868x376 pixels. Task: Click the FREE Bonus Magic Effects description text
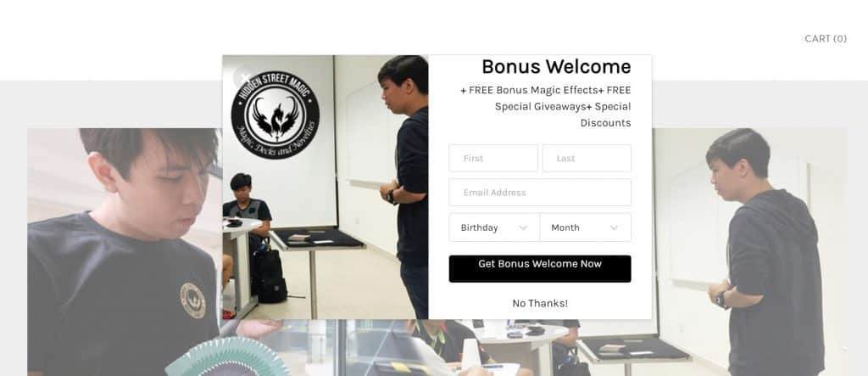[x=546, y=106]
